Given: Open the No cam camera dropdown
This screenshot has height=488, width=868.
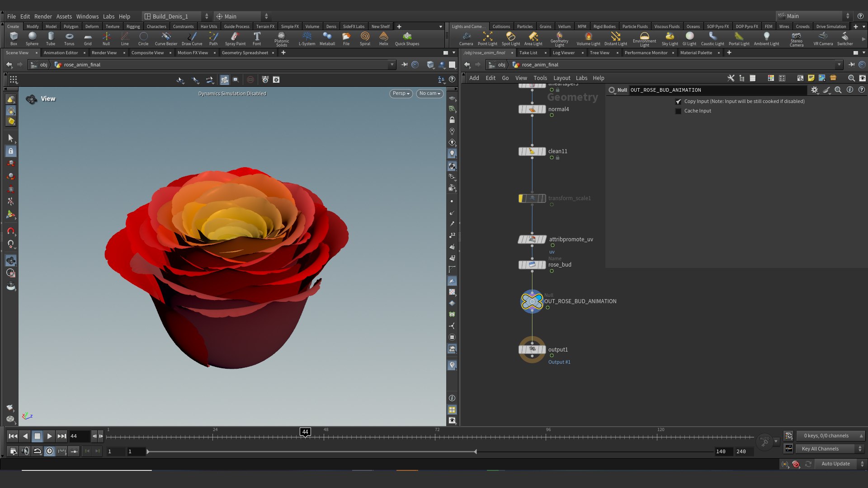Looking at the screenshot, I should click(429, 94).
